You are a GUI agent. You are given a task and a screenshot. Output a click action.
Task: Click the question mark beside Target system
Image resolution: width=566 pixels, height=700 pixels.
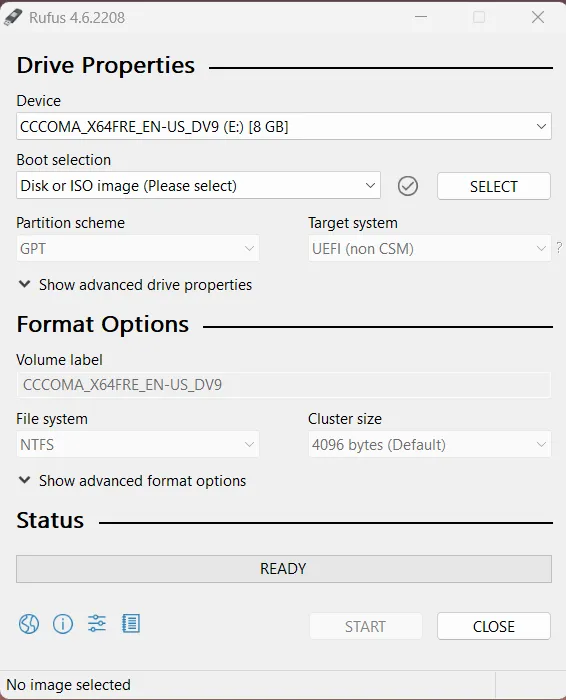tap(559, 248)
